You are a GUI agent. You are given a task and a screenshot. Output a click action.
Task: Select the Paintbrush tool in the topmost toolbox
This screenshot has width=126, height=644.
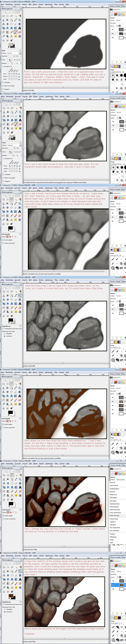pos(15,32)
